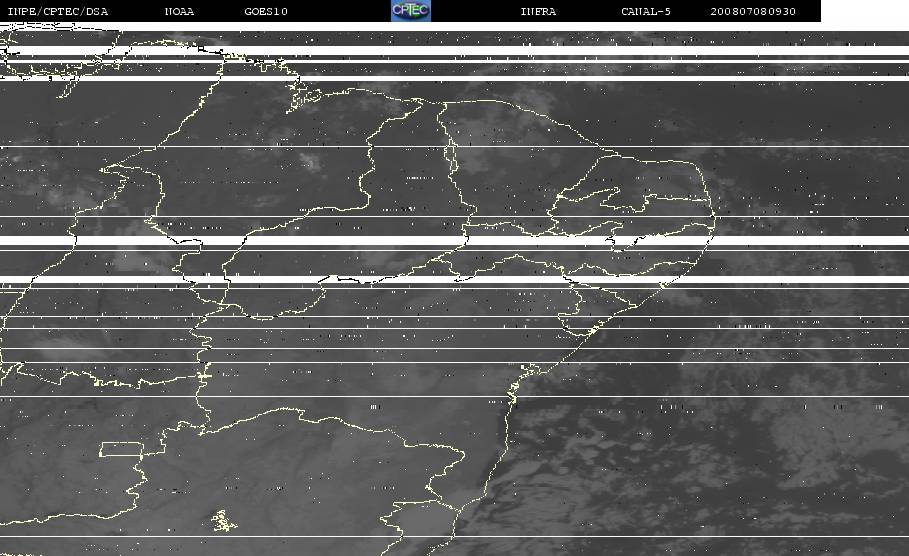Click the INFRA header text
The width and height of the screenshot is (909, 556).
tap(538, 11)
